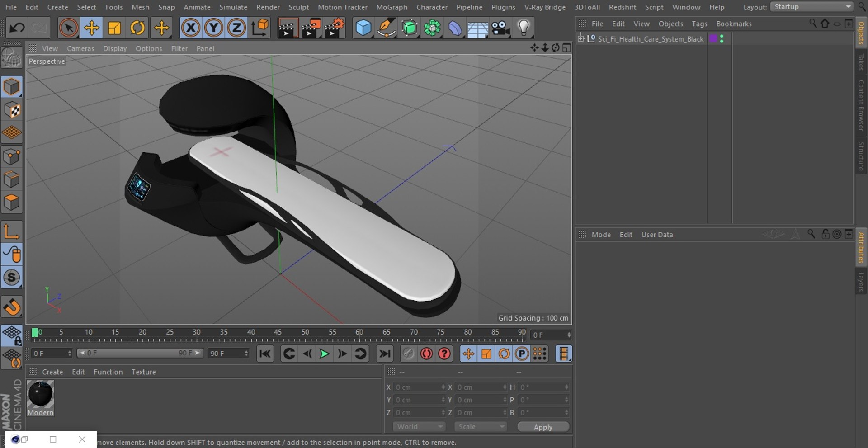
Task: Open the Cube primitive object icon
Action: coord(363,28)
